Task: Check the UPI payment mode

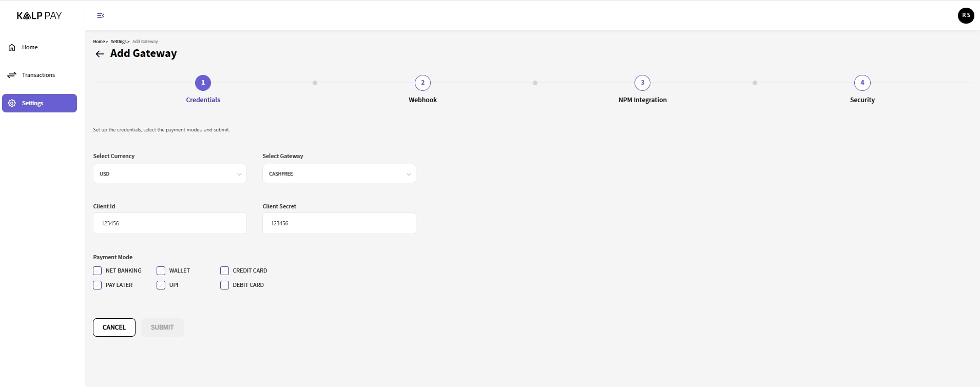Action: [x=161, y=285]
